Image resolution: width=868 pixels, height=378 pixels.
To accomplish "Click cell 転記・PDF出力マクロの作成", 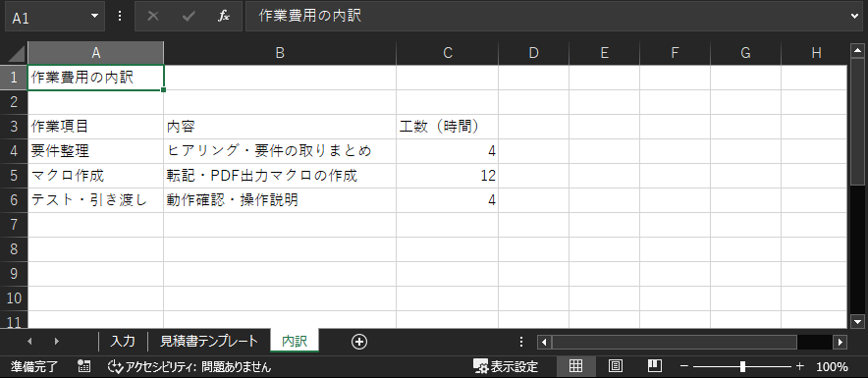I will [x=280, y=176].
